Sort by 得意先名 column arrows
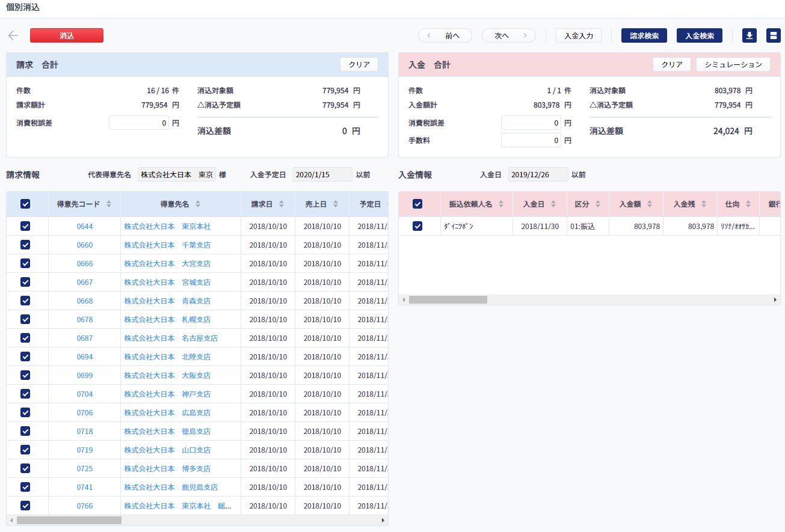785x532 pixels. (198, 204)
